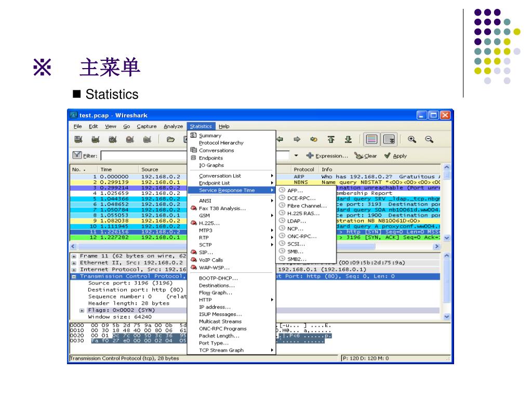Select Flow Graph menu entry
This screenshot has height=399, width=532.
(x=231, y=292)
